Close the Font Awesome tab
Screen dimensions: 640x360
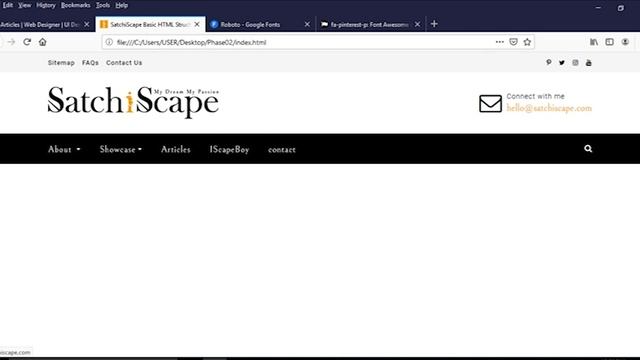coord(417,24)
